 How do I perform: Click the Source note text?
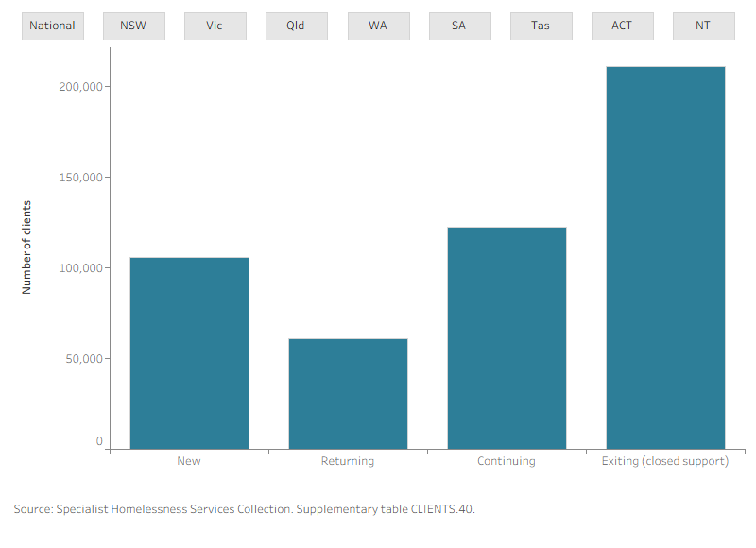click(245, 509)
